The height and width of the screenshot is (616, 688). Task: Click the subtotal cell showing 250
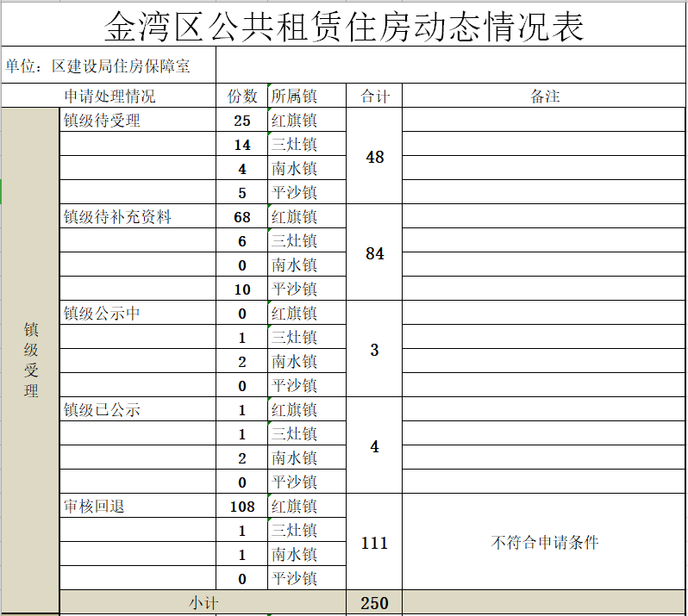pos(374,603)
